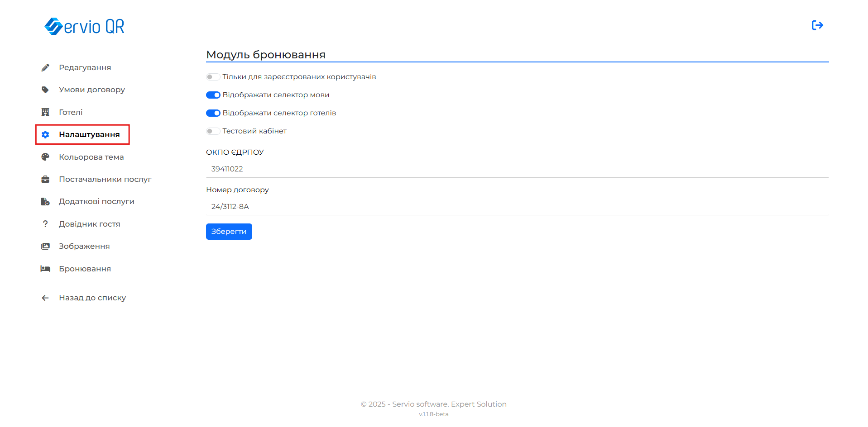Go back via Назад до списку link
This screenshot has width=868, height=427.
(92, 298)
